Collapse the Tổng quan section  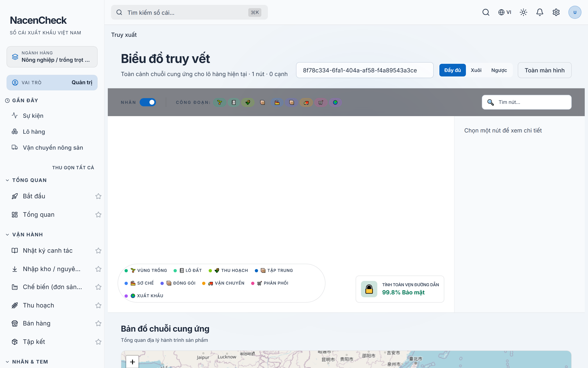26,180
